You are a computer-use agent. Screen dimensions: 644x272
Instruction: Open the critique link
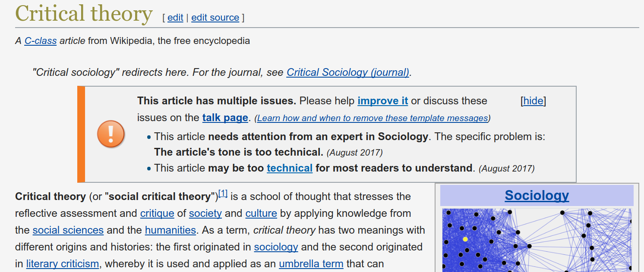click(157, 213)
